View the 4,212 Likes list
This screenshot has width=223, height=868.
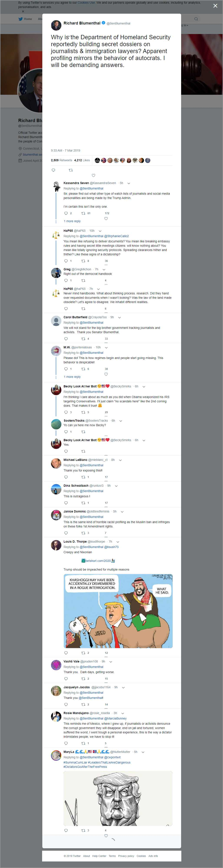pos(82,160)
